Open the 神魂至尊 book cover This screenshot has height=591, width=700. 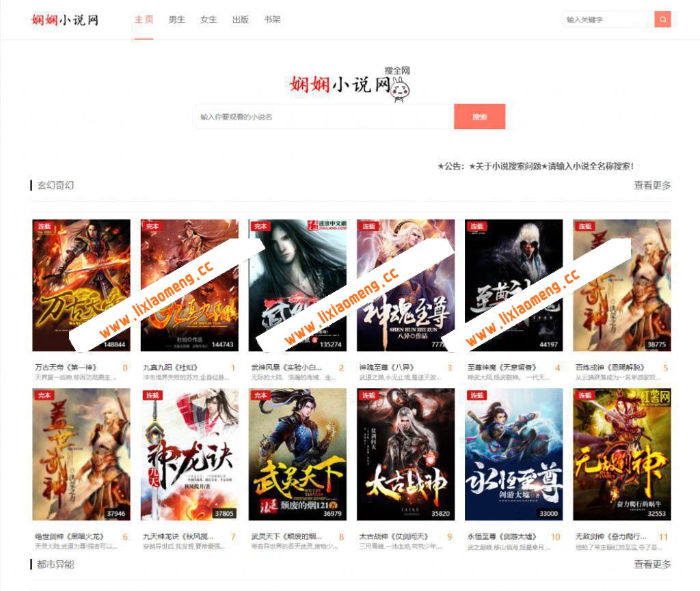point(405,285)
